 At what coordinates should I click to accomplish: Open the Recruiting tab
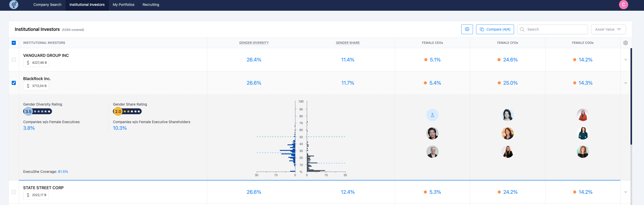pyautogui.click(x=151, y=5)
